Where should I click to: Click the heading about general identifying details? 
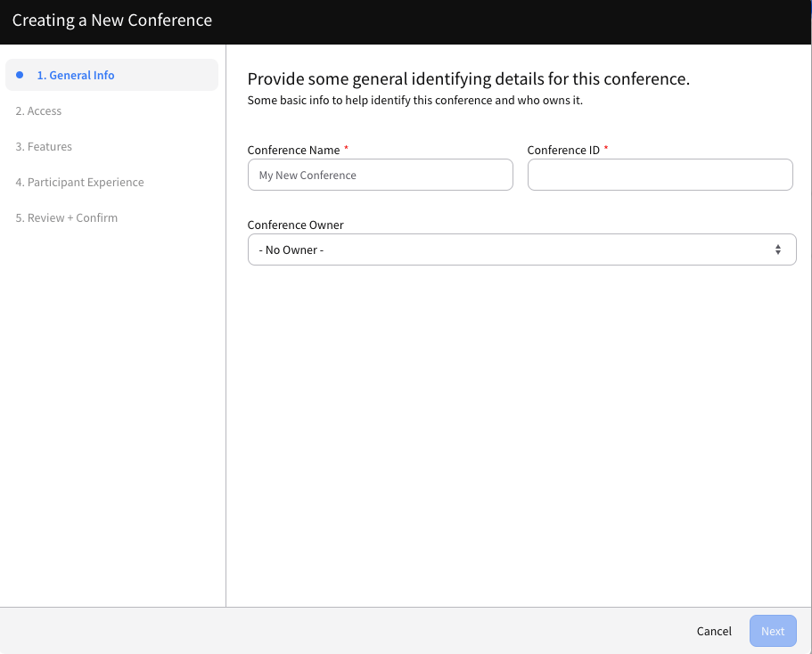(469, 79)
